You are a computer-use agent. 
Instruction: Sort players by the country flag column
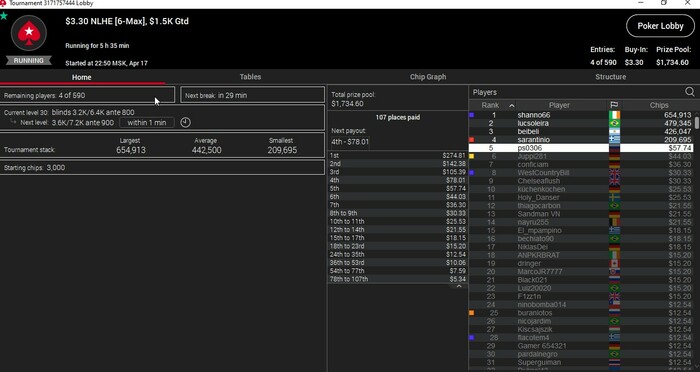pyautogui.click(x=614, y=105)
